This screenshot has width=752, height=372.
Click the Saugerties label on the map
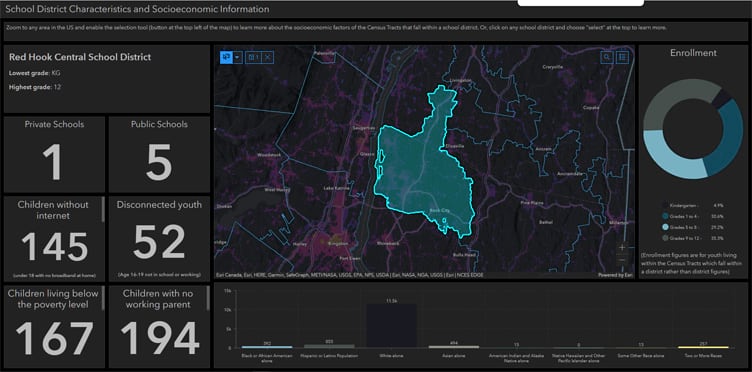[364, 128]
